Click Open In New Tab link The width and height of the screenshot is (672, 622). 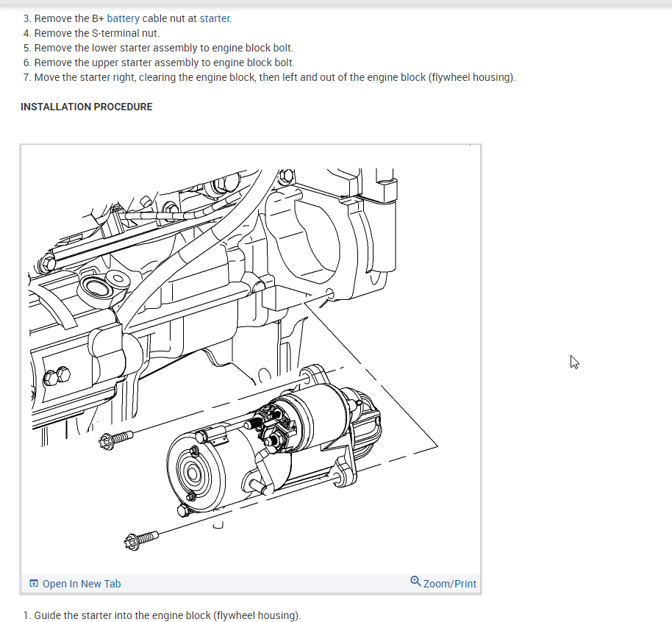82,584
